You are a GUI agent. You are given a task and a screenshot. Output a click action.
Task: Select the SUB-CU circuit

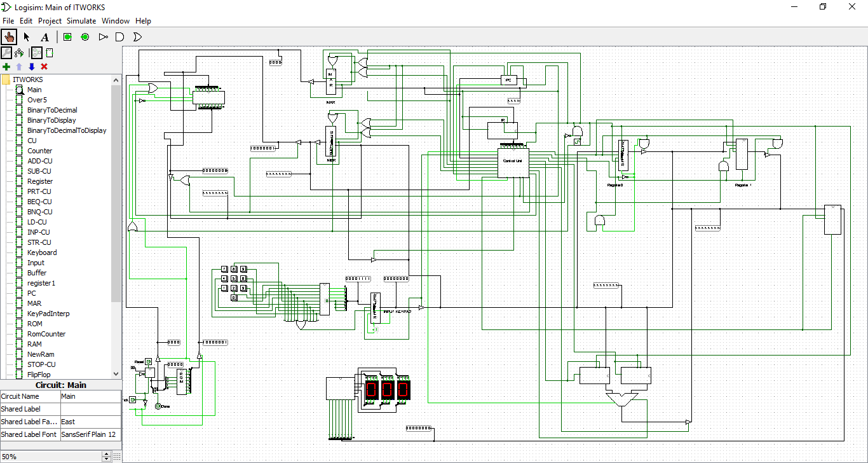pyautogui.click(x=39, y=171)
